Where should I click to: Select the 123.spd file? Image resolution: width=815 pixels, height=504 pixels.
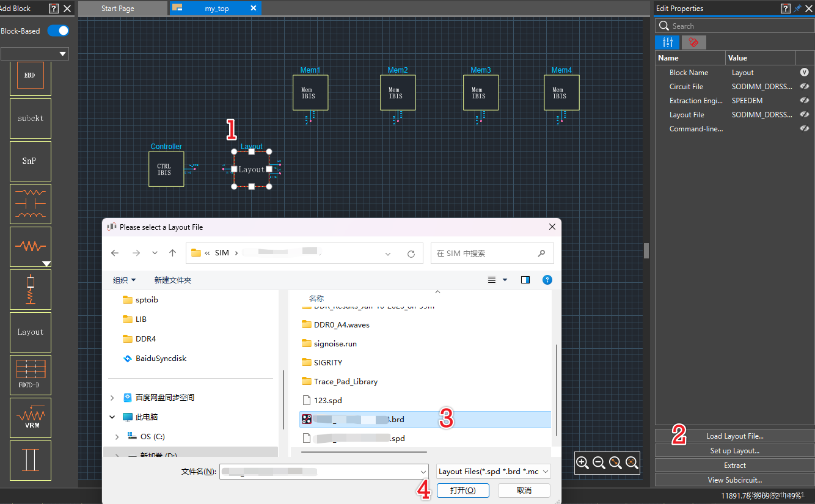(x=322, y=400)
